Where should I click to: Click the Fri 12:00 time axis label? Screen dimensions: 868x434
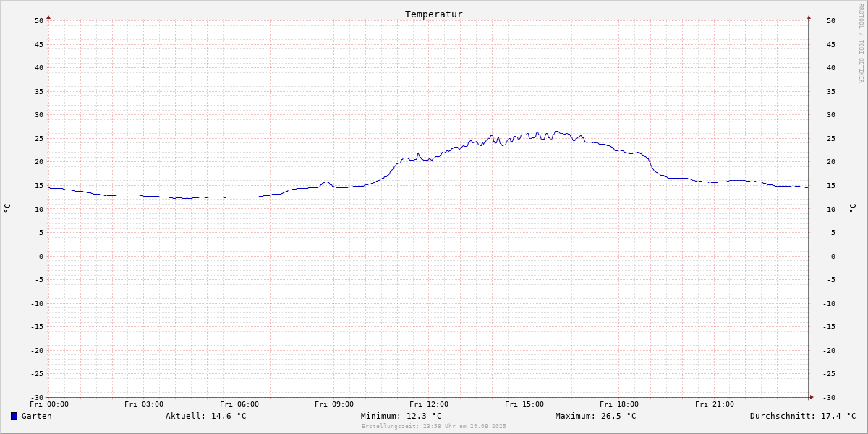pyautogui.click(x=429, y=404)
